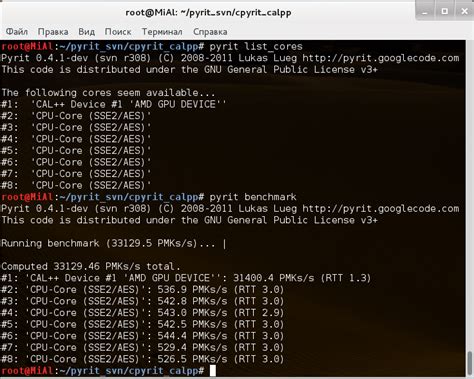Screen dimensions: 474x379
Task: Click the 'Running benchmark' output line
Action: [x=113, y=243]
